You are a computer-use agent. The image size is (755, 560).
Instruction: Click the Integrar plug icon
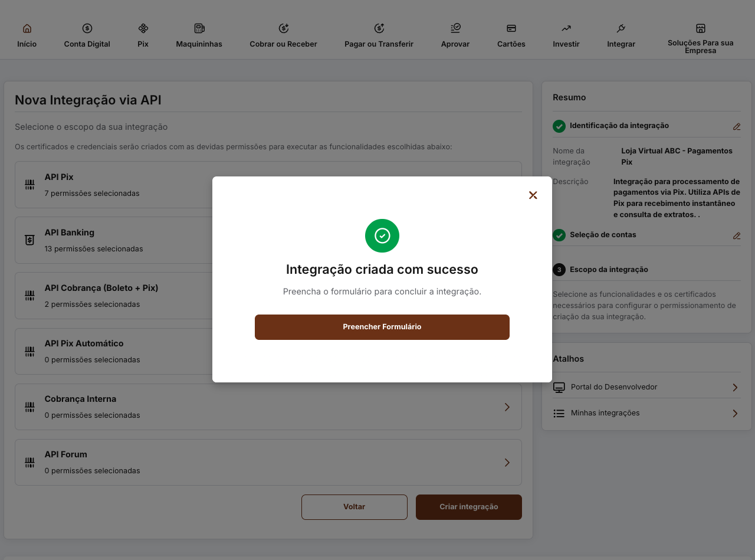[x=621, y=28]
